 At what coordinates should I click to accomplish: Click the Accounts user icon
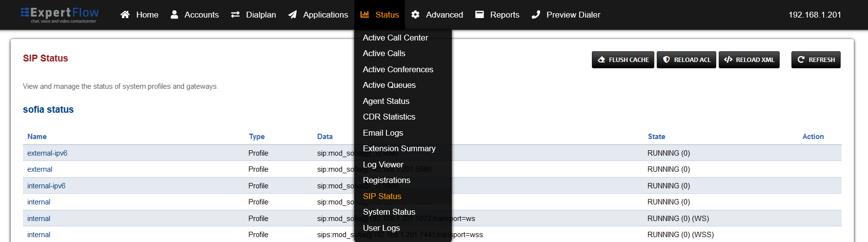[x=174, y=15]
